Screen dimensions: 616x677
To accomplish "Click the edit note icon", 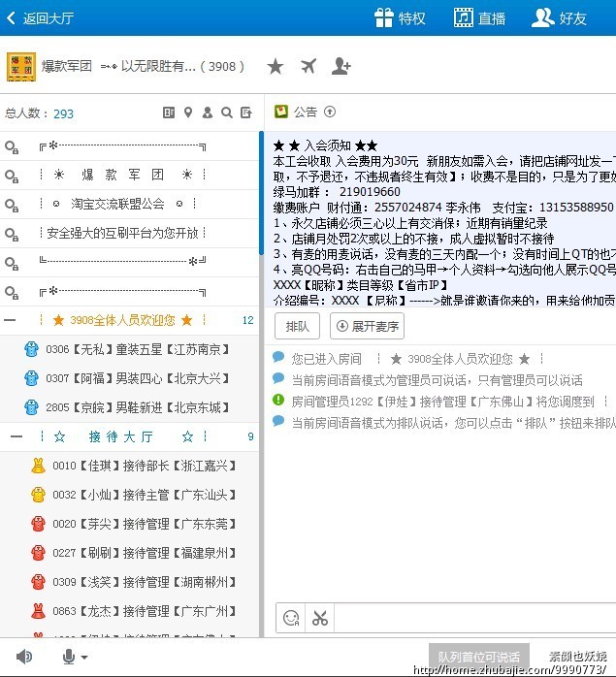I will (x=246, y=113).
